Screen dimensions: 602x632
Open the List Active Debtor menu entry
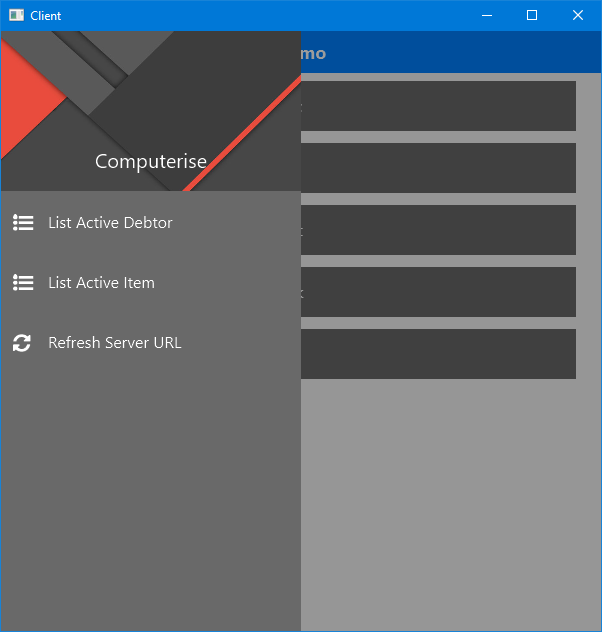(x=150, y=222)
